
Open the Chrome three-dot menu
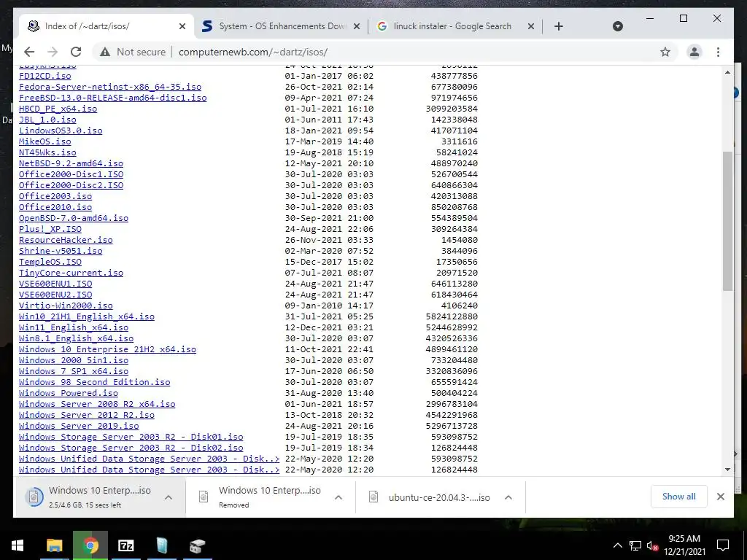coord(718,52)
